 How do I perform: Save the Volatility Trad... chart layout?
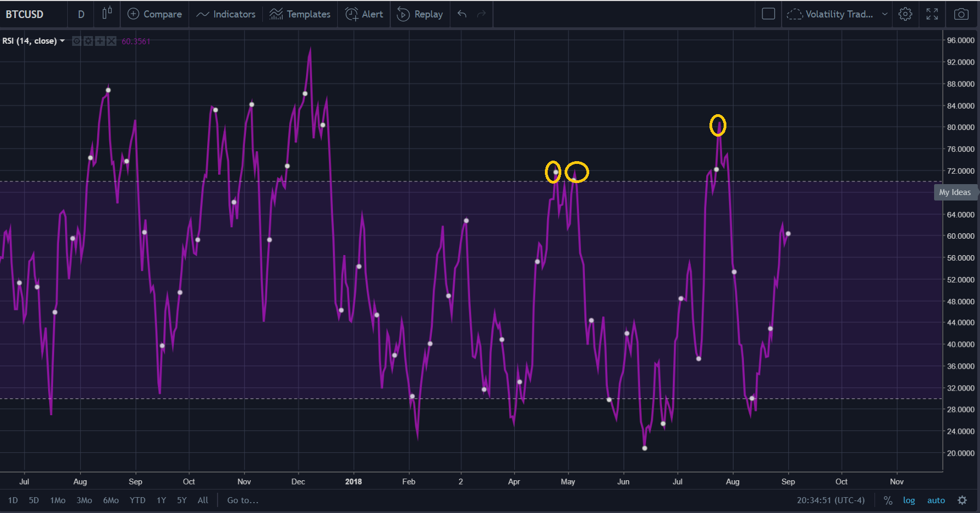(831, 14)
